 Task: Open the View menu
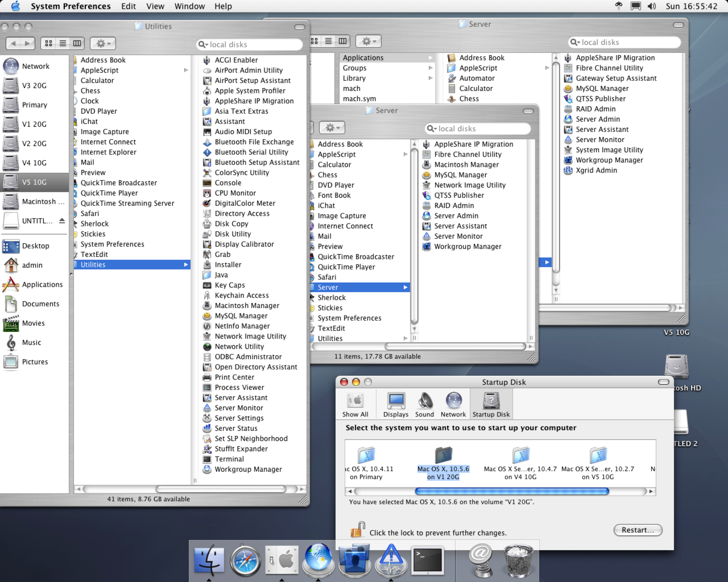tap(155, 6)
